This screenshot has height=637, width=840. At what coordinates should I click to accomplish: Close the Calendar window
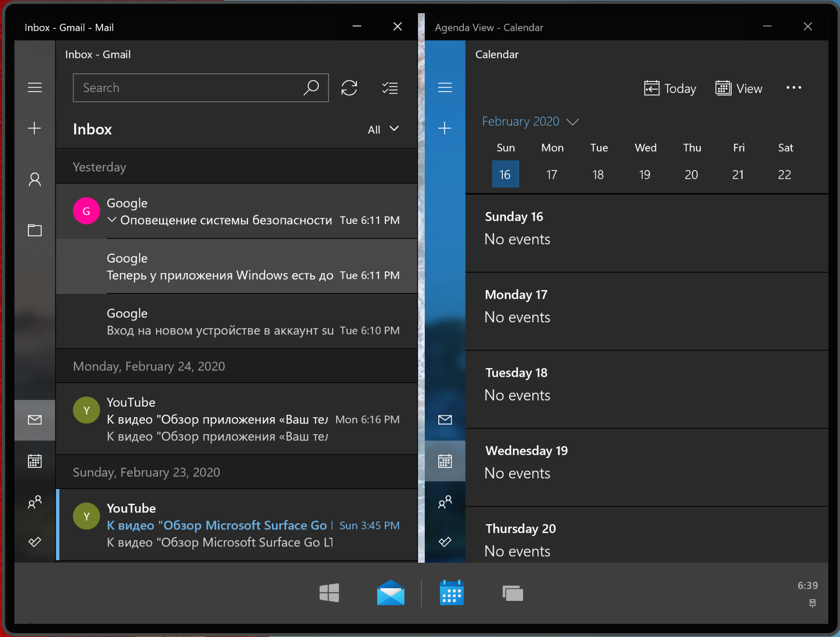[x=808, y=27]
